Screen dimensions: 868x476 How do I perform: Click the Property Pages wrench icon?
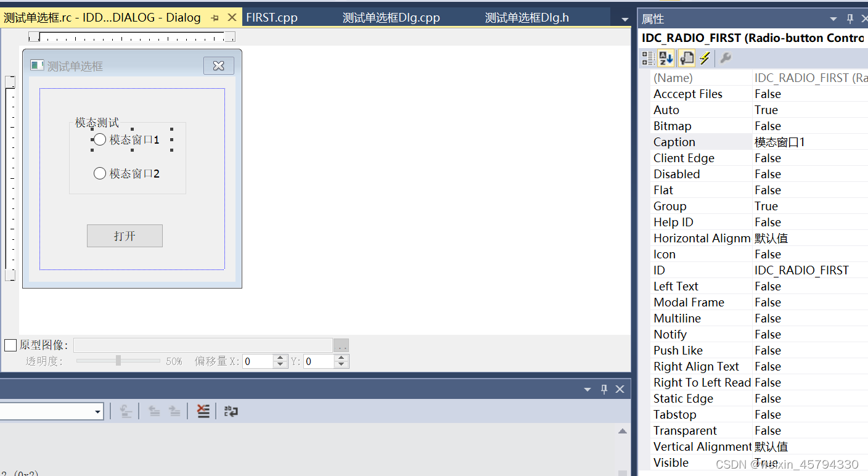tap(726, 59)
